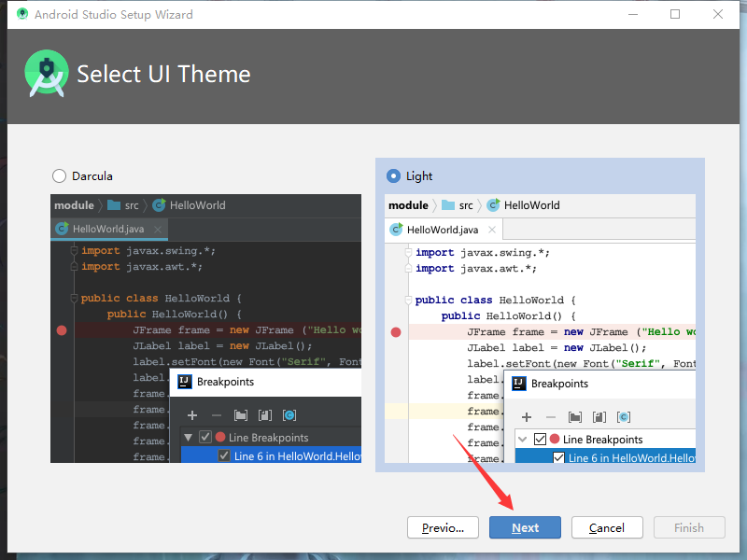747x560 pixels.
Task: Click the IJ Breakpoints icon in Light preview
Action: coord(519,384)
